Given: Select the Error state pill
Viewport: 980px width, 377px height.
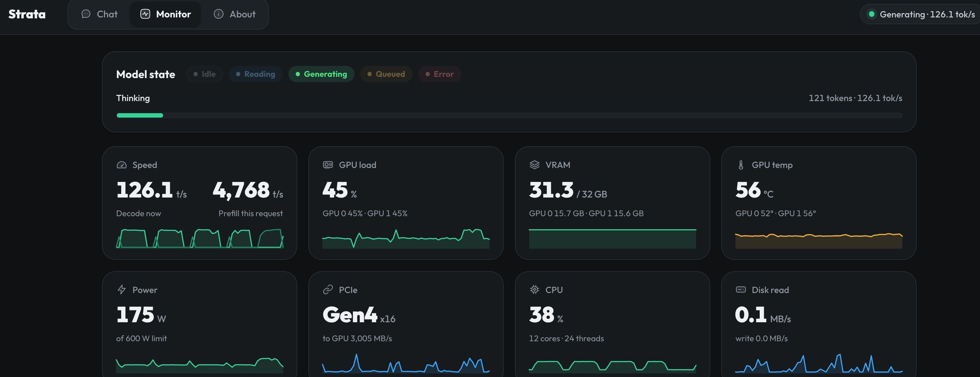Looking at the screenshot, I should point(439,74).
